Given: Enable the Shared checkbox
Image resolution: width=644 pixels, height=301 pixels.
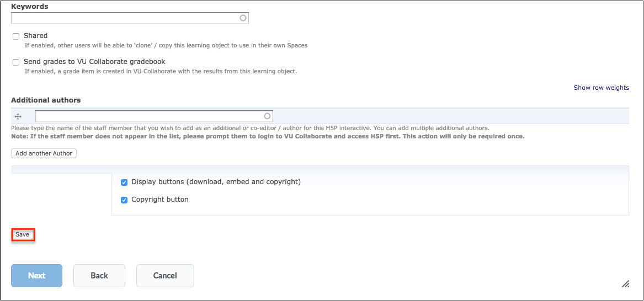Looking at the screenshot, I should (16, 36).
